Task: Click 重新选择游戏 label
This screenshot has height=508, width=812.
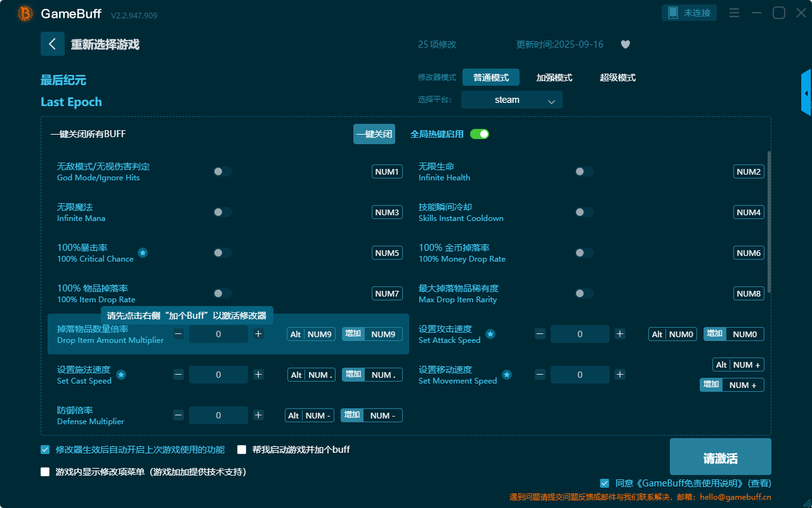Action: coord(105,44)
